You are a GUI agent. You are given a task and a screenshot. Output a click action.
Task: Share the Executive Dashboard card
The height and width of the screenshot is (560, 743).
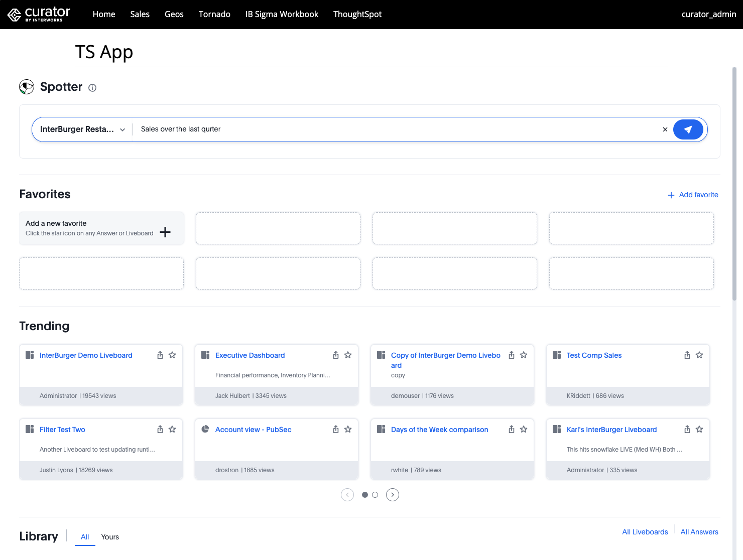tap(336, 355)
